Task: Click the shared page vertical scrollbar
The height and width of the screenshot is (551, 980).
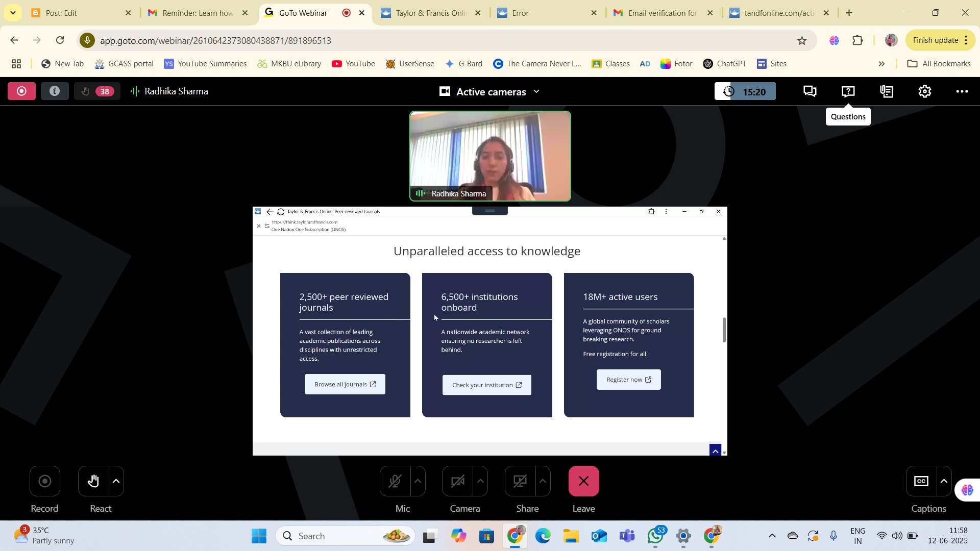Action: point(724,330)
